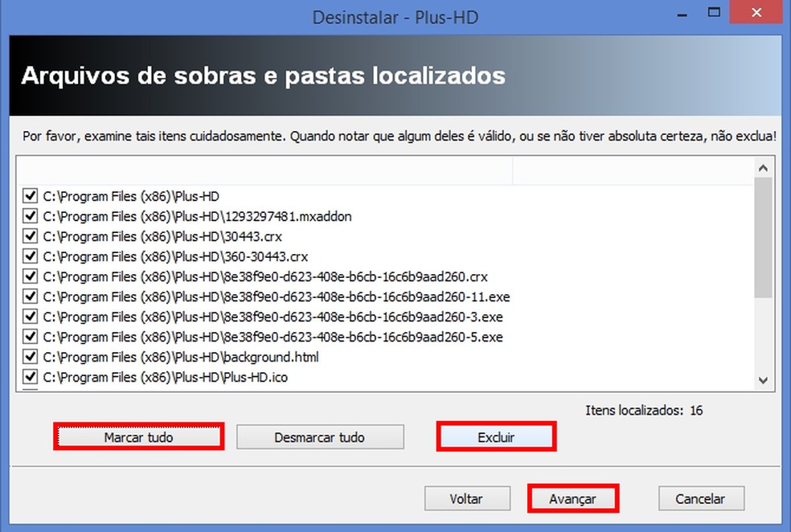
Task: Click the scroll up arrow of list
Action: pos(763,168)
